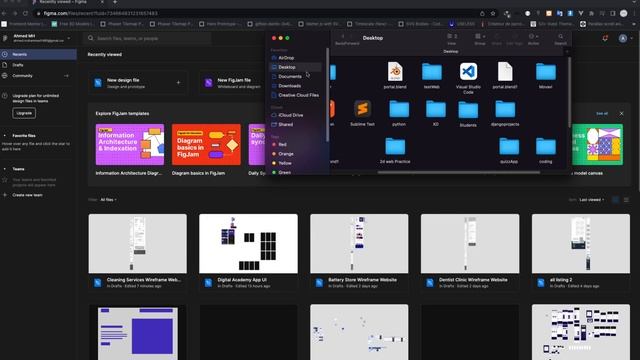640x360 pixels.
Task: Click Create new team
Action: pos(27,195)
